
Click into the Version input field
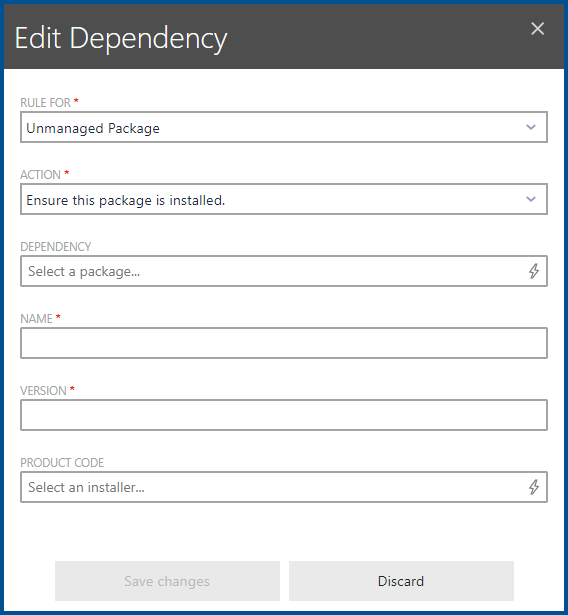[x=284, y=415]
